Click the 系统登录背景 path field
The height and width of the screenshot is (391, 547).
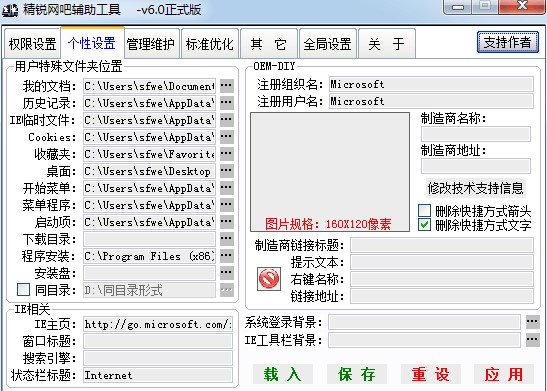coord(425,322)
